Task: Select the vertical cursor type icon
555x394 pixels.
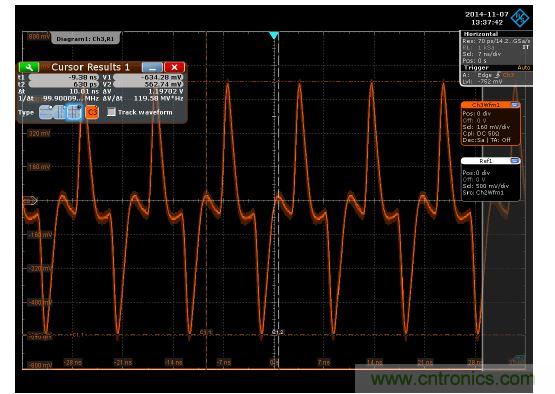Action: [x=60, y=113]
